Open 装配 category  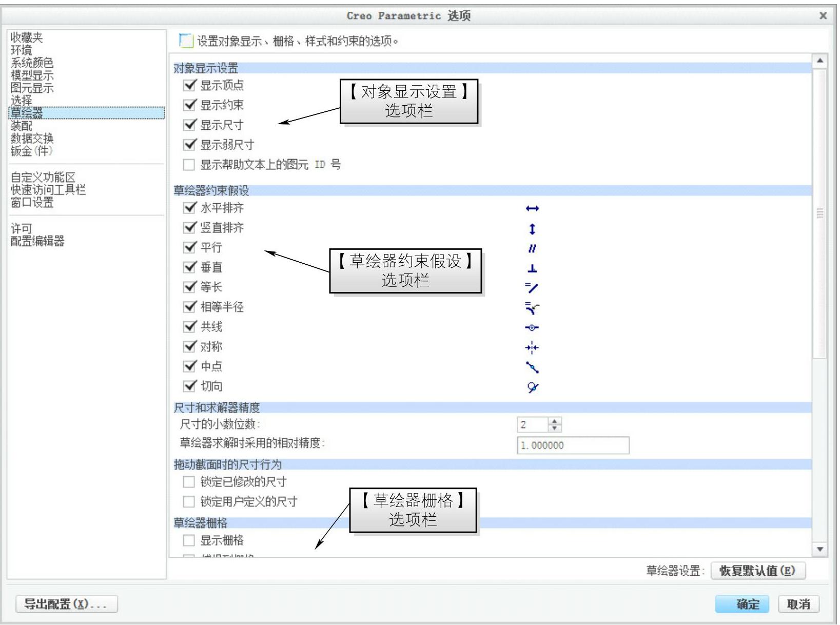coord(22,126)
